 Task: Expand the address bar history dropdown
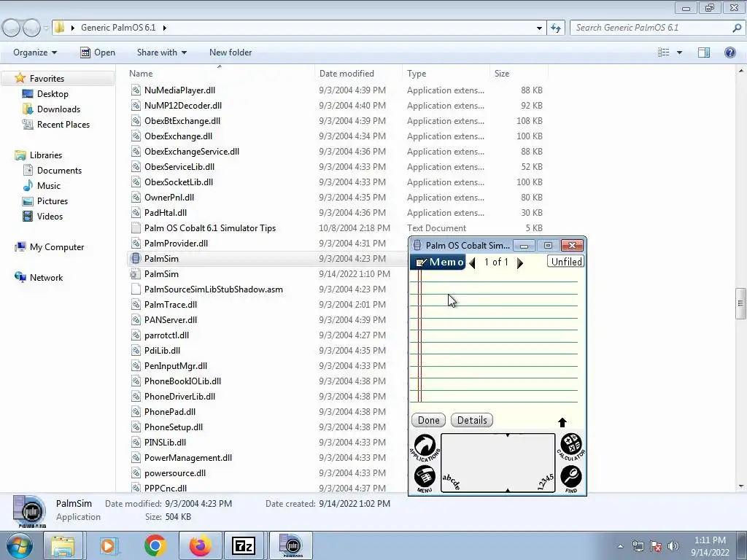tap(539, 28)
